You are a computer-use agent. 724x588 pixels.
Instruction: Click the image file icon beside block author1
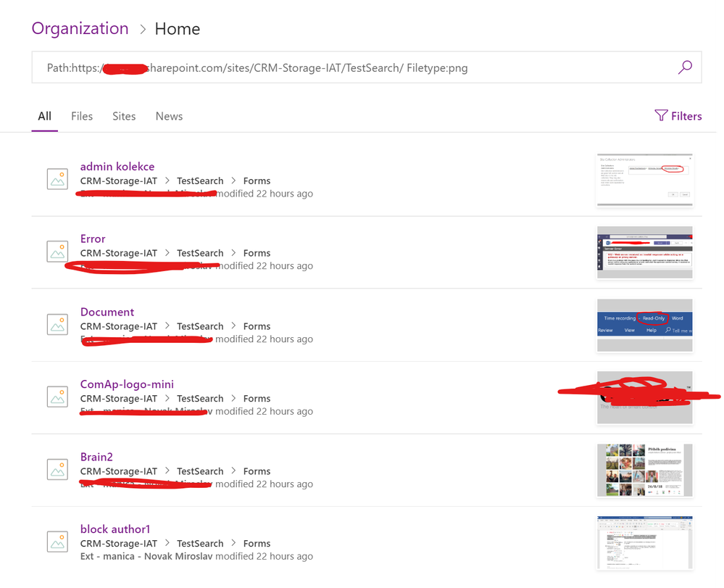tap(57, 542)
